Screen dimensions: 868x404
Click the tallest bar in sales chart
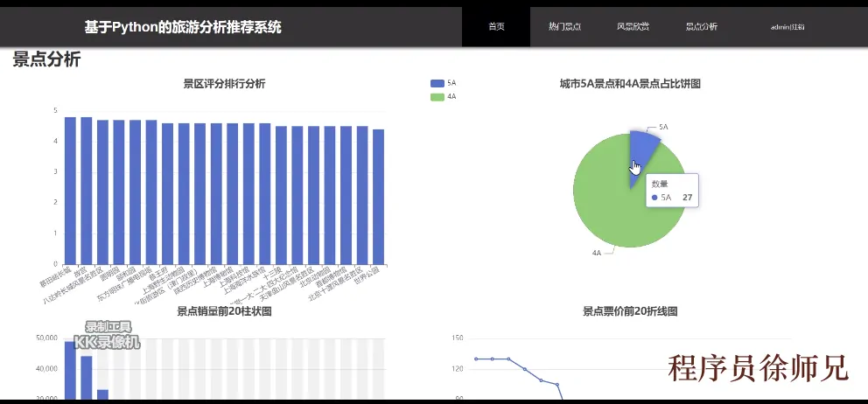point(70,370)
